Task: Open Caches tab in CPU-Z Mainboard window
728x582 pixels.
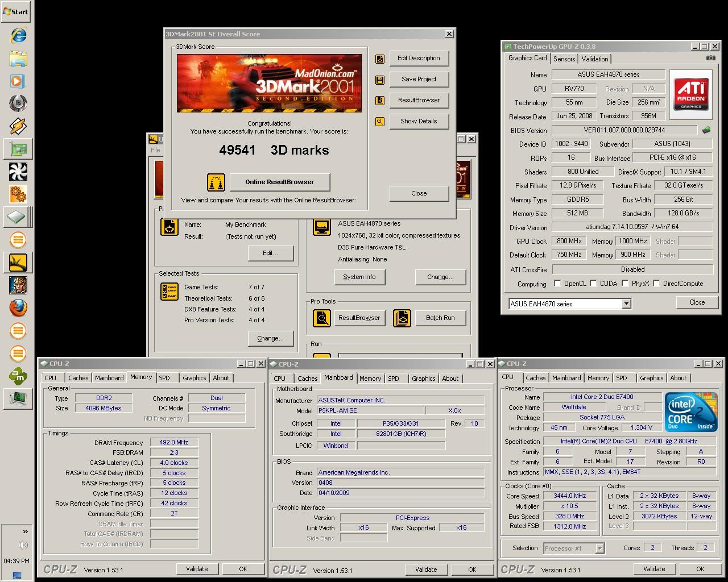Action: point(308,379)
